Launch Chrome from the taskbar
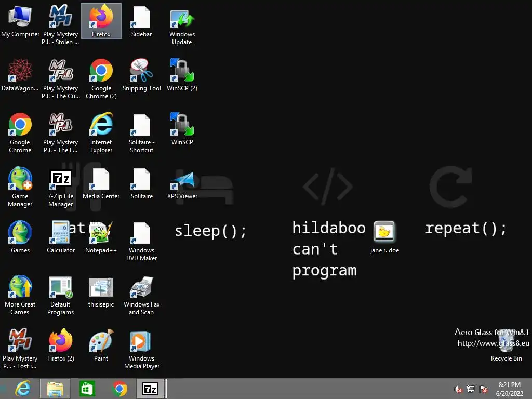532x399 pixels. [x=119, y=389]
